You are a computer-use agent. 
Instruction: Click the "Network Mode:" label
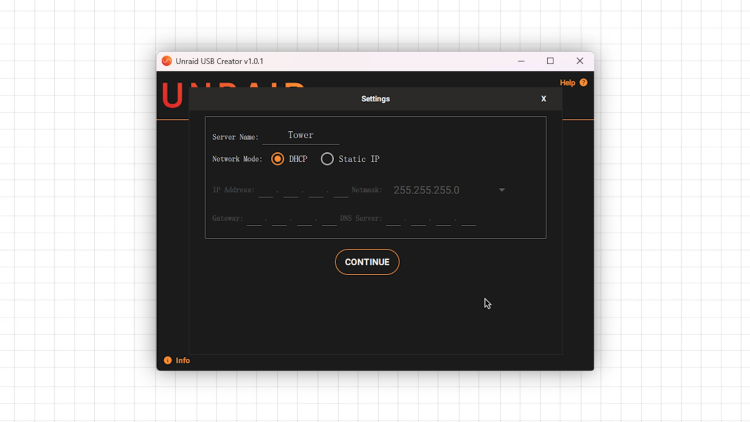pyautogui.click(x=237, y=159)
